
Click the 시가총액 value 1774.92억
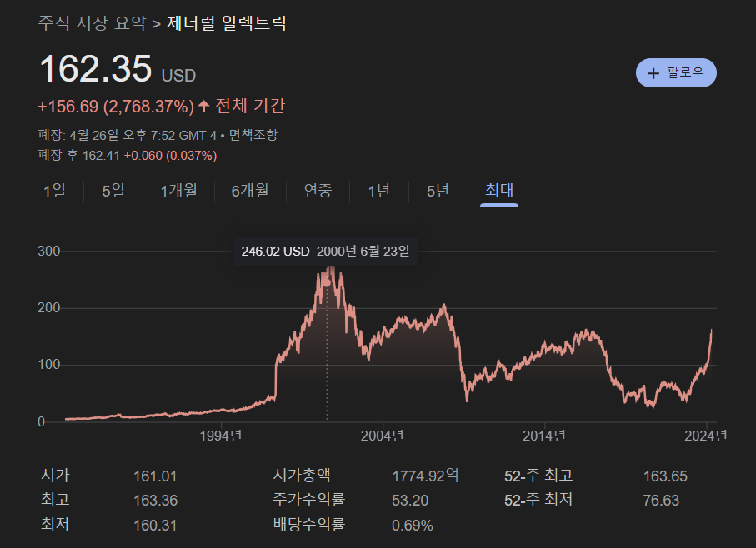pyautogui.click(x=425, y=475)
